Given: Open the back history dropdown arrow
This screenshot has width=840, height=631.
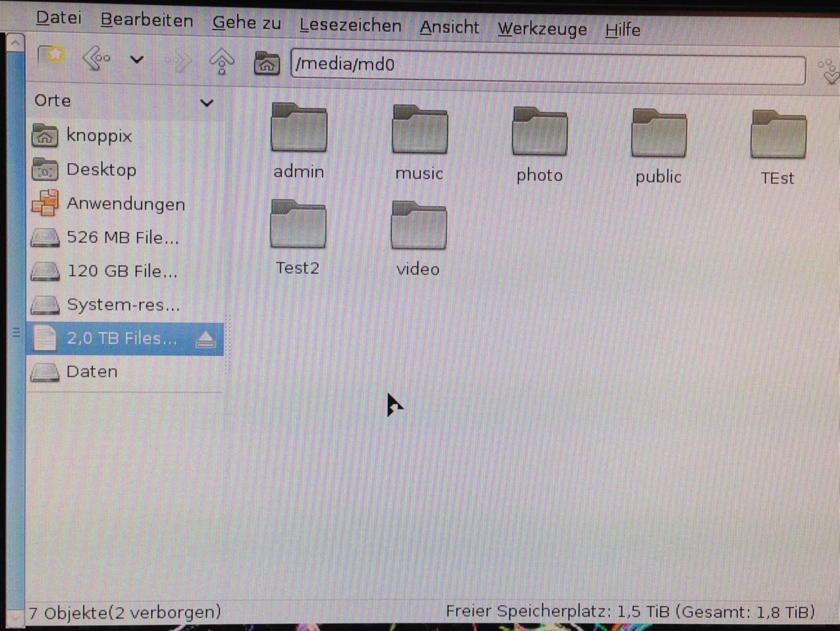Looking at the screenshot, I should click(137, 60).
